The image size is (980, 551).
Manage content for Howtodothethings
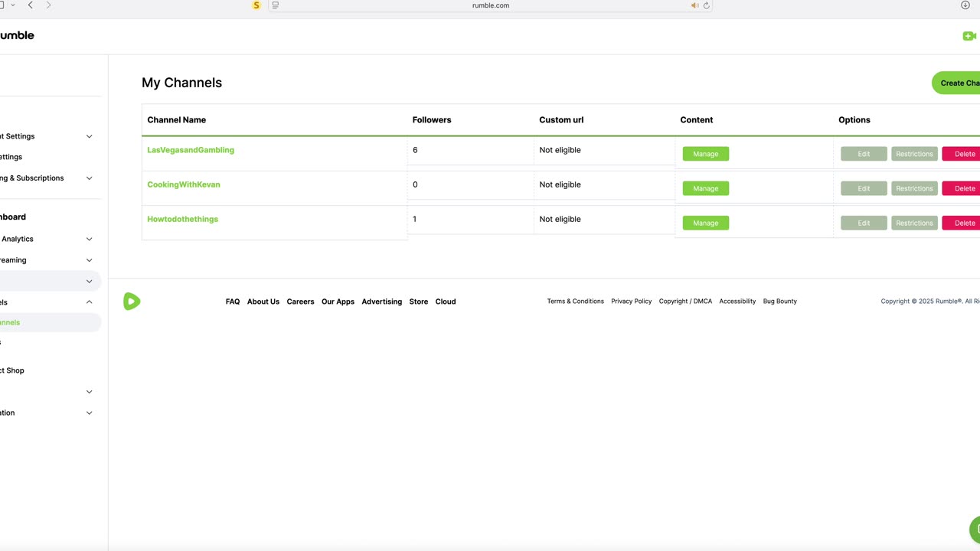point(706,223)
